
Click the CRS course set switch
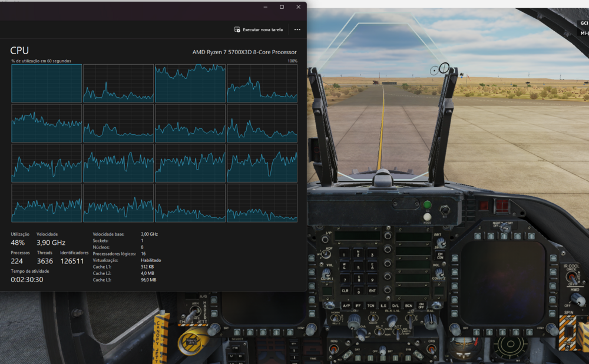pos(431,349)
